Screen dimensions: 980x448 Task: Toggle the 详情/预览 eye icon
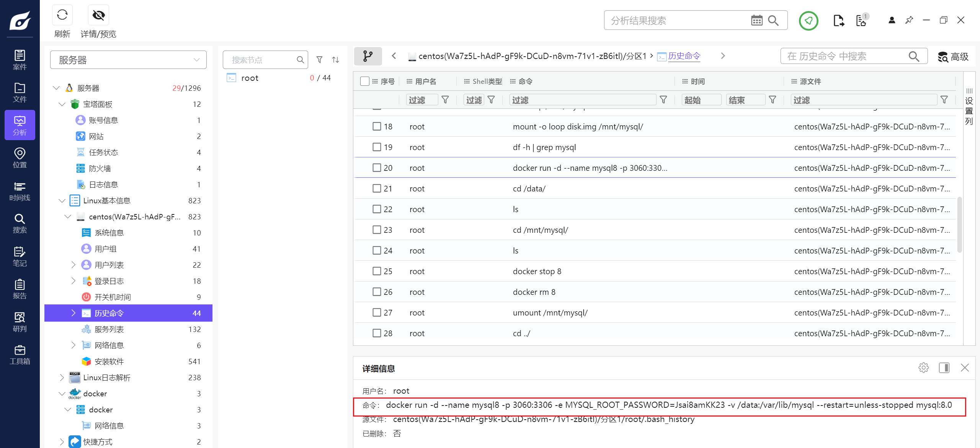coord(98,15)
